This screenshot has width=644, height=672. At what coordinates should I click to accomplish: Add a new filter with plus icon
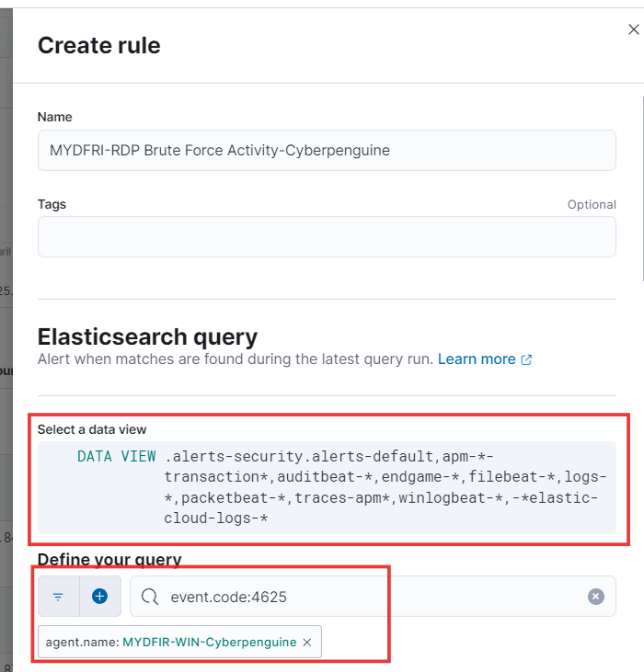tap(100, 596)
